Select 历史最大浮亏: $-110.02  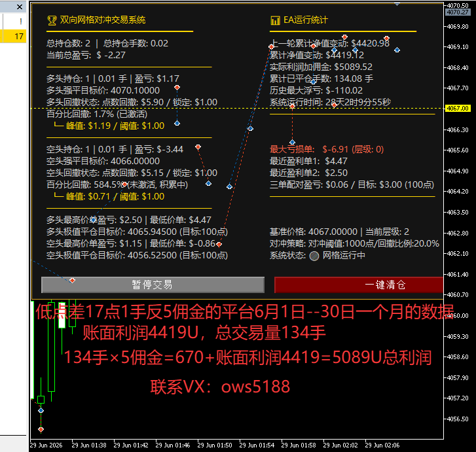[x=316, y=90]
